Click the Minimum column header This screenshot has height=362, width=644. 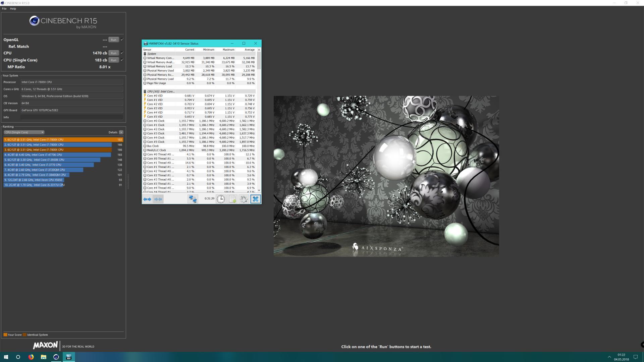(205, 50)
